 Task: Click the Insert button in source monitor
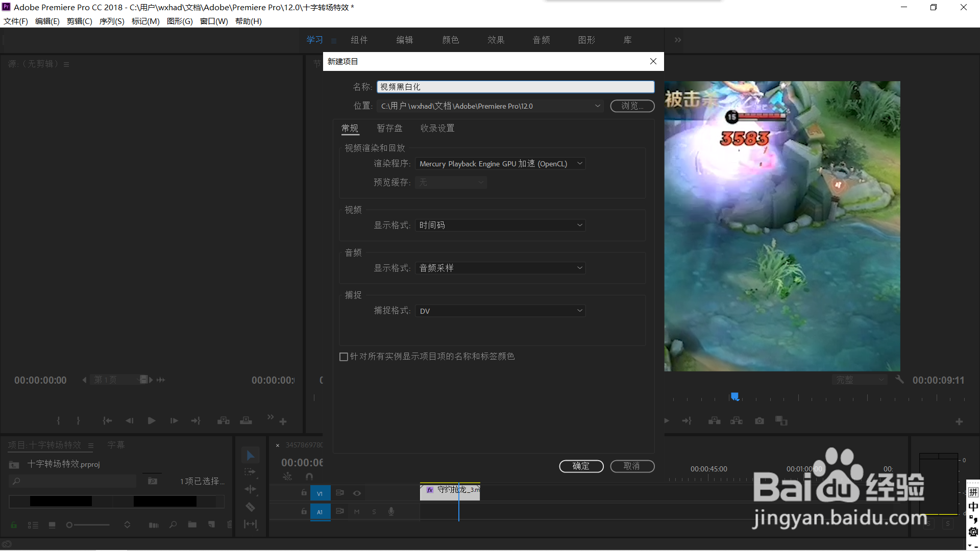[224, 421]
